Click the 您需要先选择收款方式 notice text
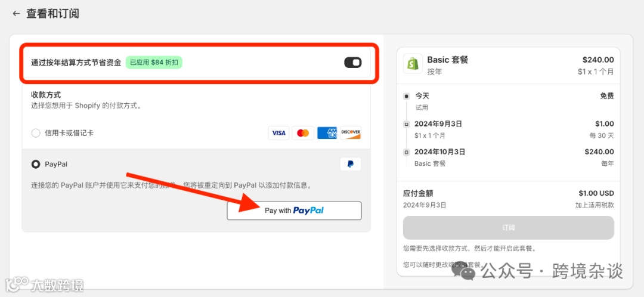644x297 pixels. [470, 249]
